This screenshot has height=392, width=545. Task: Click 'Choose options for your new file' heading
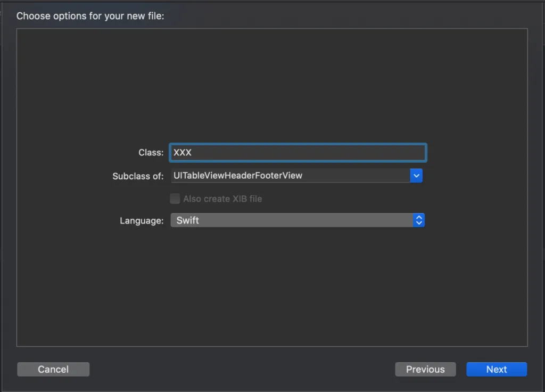coord(90,16)
